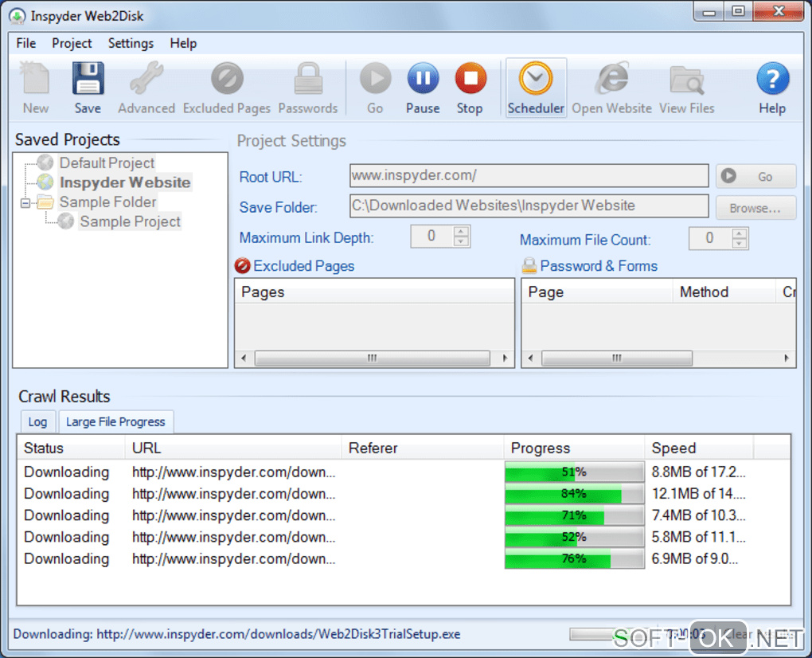Click the 51% progress bar

coord(574,472)
